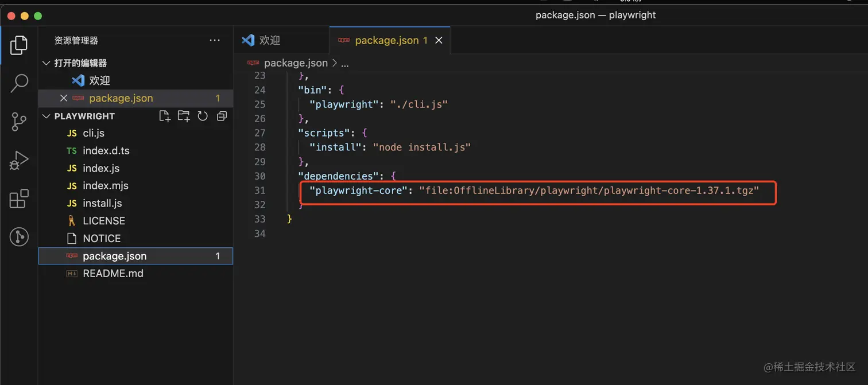The width and height of the screenshot is (868, 385).
Task: Click the "playwright-core" key text
Action: click(x=358, y=190)
